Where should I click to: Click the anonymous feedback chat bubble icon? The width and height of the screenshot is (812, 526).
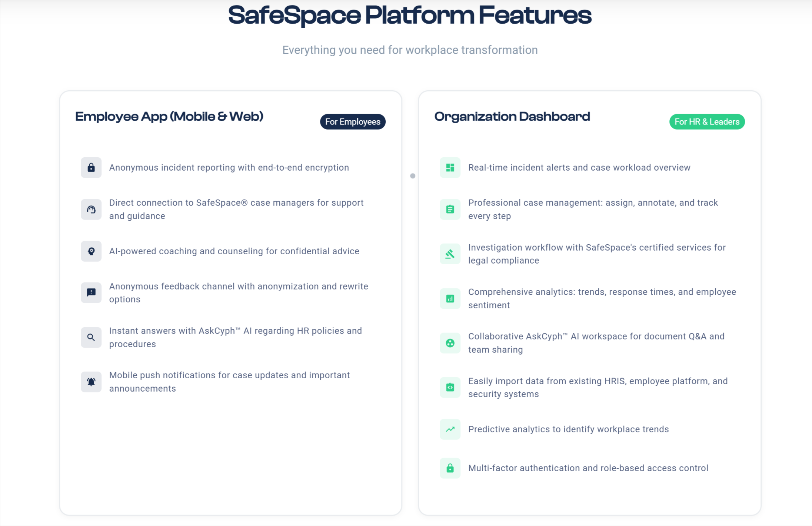pos(91,293)
